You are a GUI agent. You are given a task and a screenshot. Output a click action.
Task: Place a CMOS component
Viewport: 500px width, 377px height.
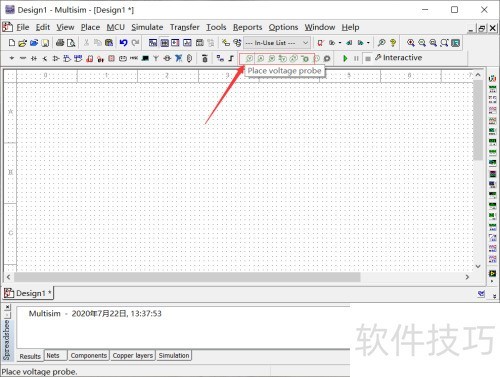[78, 58]
